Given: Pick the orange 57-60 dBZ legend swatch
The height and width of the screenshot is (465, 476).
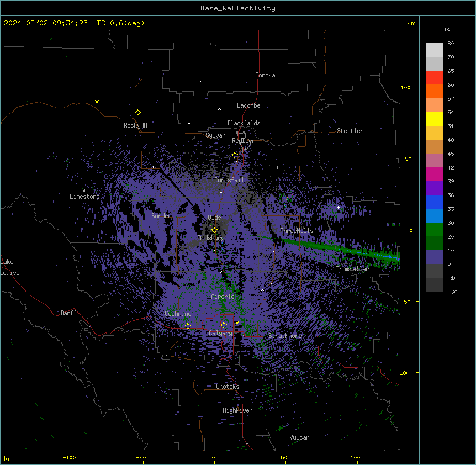Looking at the screenshot, I should tap(434, 92).
